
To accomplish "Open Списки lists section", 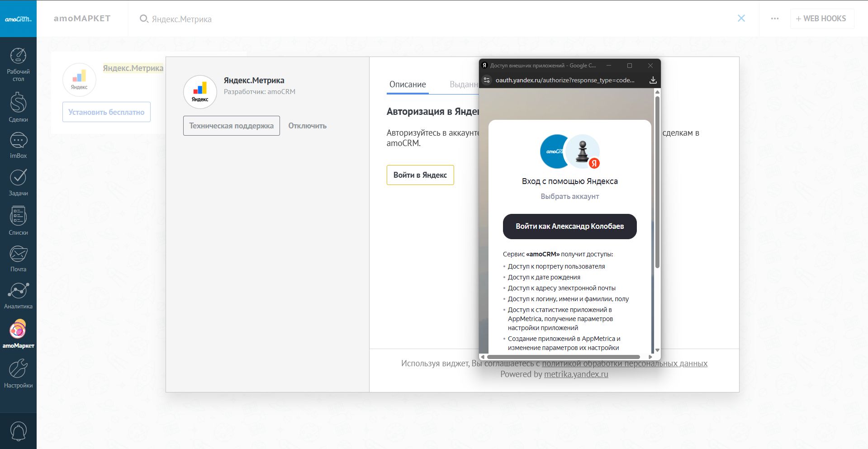I will click(18, 221).
